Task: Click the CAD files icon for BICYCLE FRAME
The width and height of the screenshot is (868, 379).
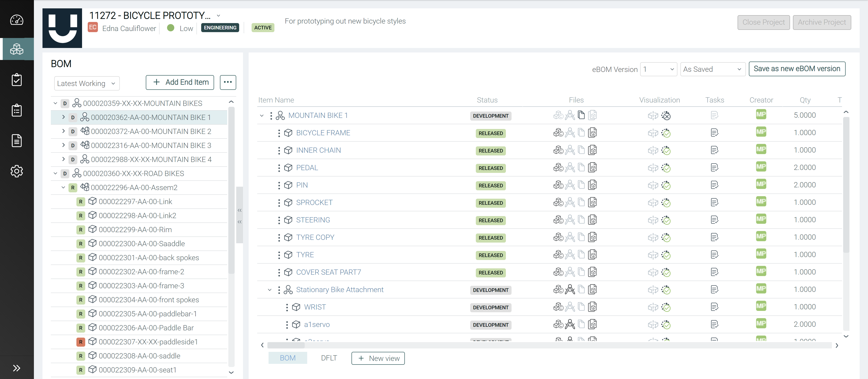Action: coord(558,133)
